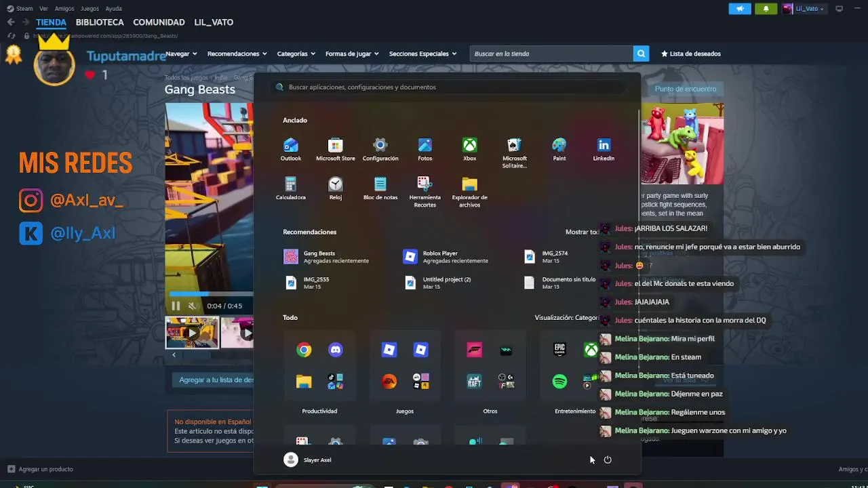Open Configuración pinned app
Image resolution: width=868 pixels, height=488 pixels.
tap(380, 150)
